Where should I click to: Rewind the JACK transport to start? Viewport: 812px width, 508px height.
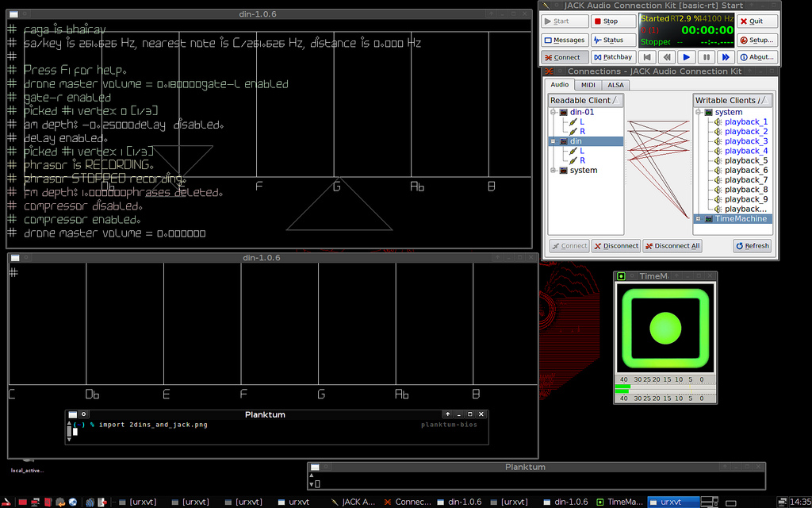tap(647, 57)
